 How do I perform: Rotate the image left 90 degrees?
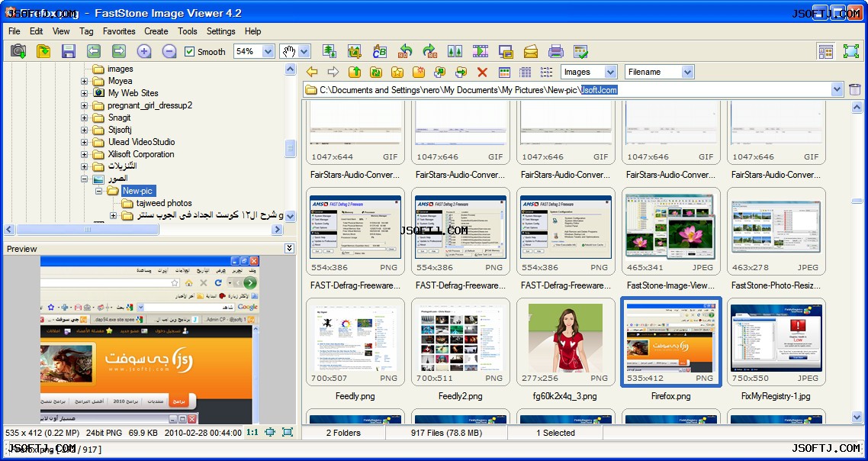tap(405, 52)
